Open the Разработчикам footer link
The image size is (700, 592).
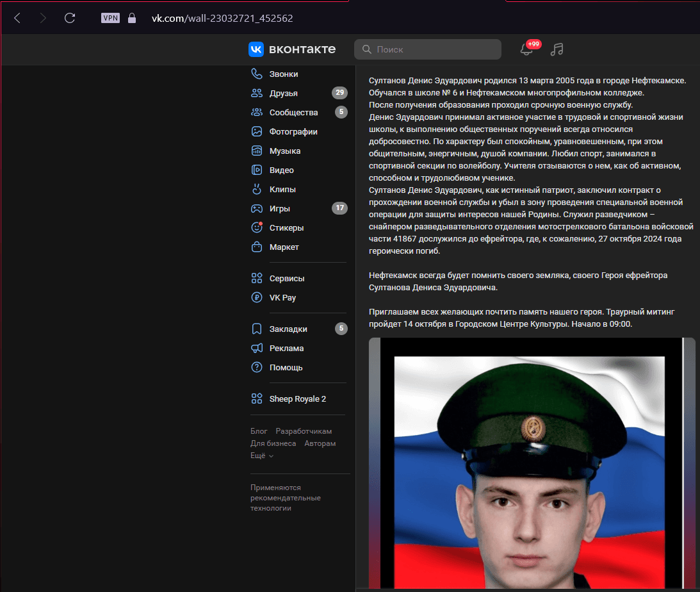(304, 431)
